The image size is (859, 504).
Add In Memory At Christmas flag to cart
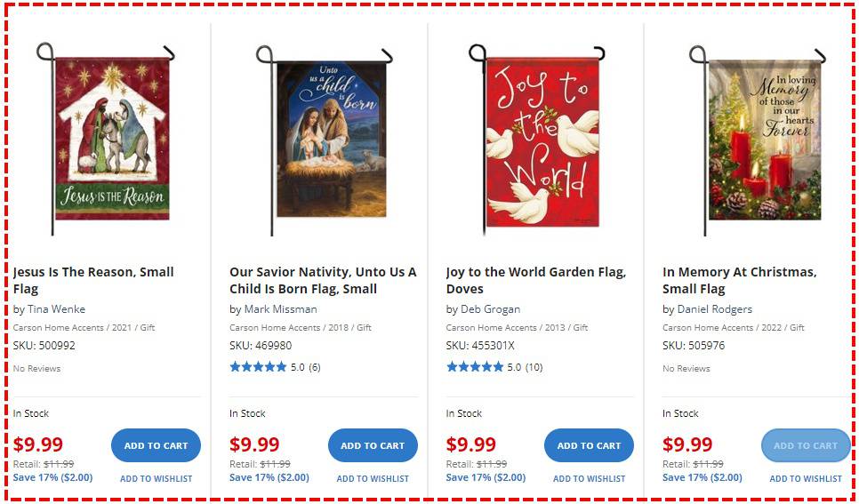point(805,445)
